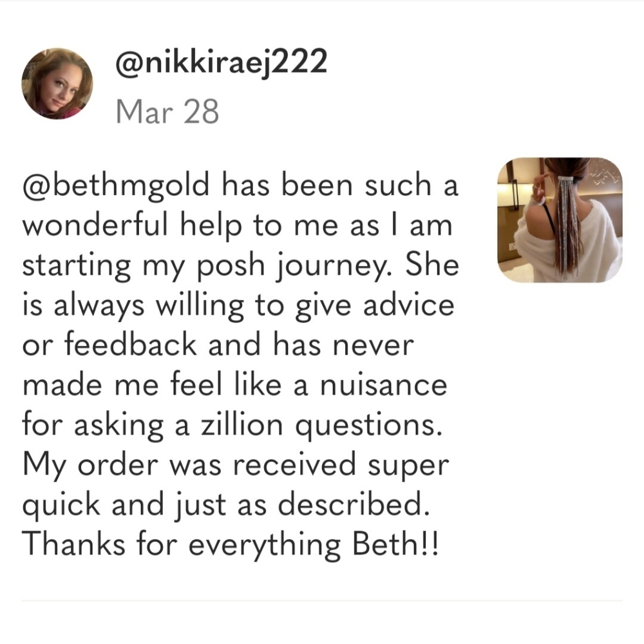
Task: Click the "Thanks for everything Beth!!" line
Action: [229, 545]
